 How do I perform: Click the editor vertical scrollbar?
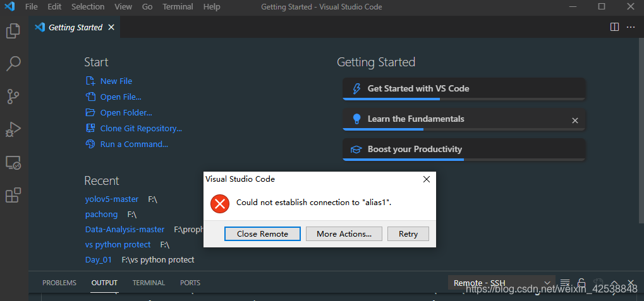tap(641, 131)
